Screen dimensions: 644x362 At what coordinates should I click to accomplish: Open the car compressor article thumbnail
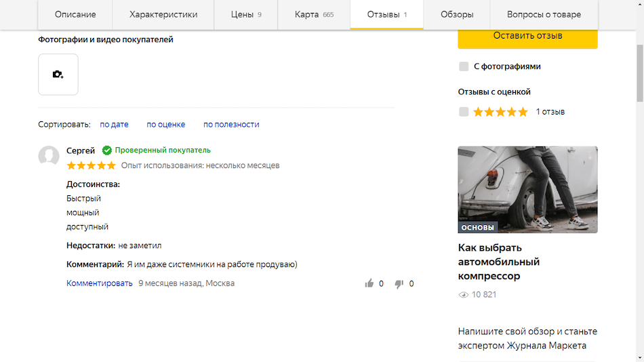pyautogui.click(x=527, y=189)
